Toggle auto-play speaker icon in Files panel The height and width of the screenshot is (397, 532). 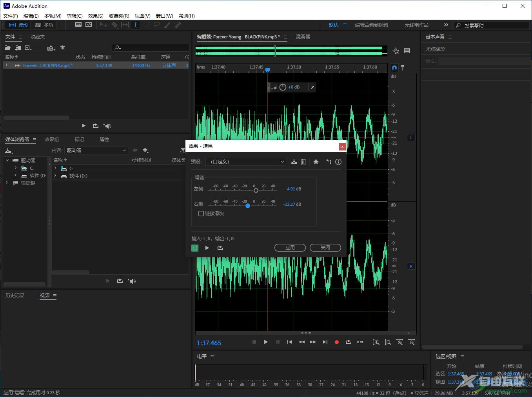point(107,126)
